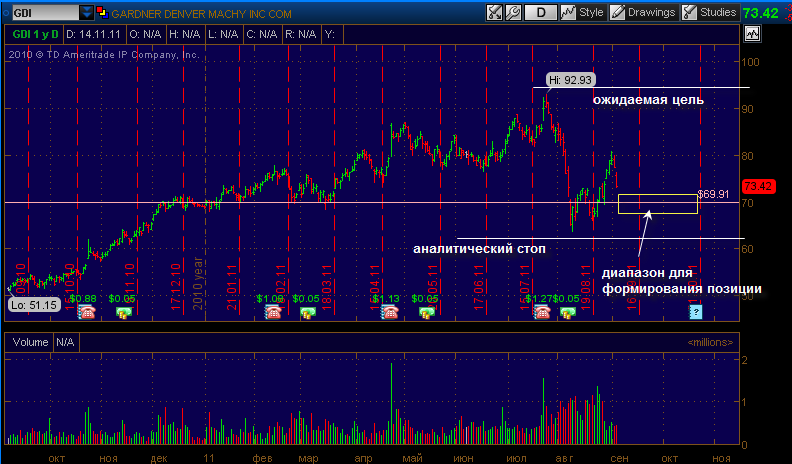Image resolution: width=792 pixels, height=464 pixels.
Task: Click the 'май' month label on time axis
Action: 412,458
